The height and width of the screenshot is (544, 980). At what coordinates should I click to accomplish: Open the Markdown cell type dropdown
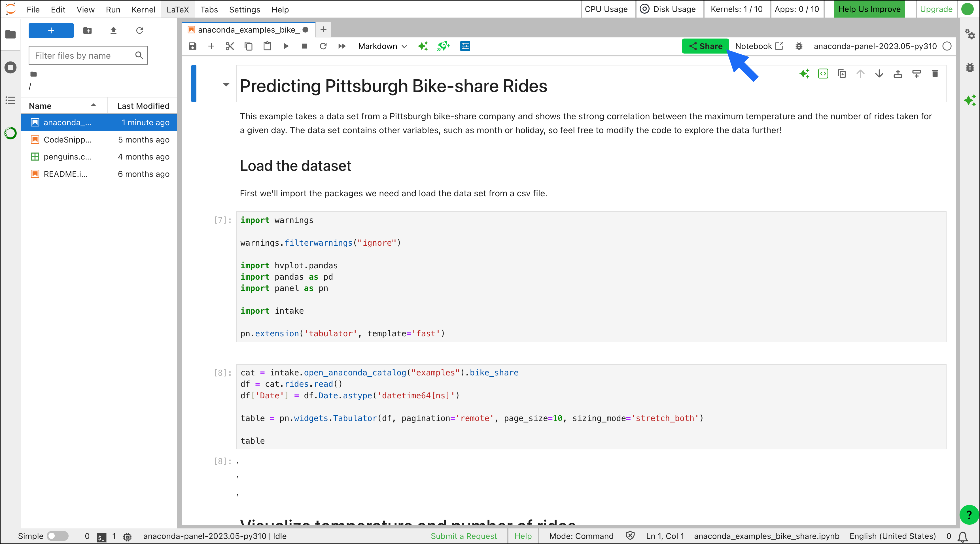pos(382,46)
